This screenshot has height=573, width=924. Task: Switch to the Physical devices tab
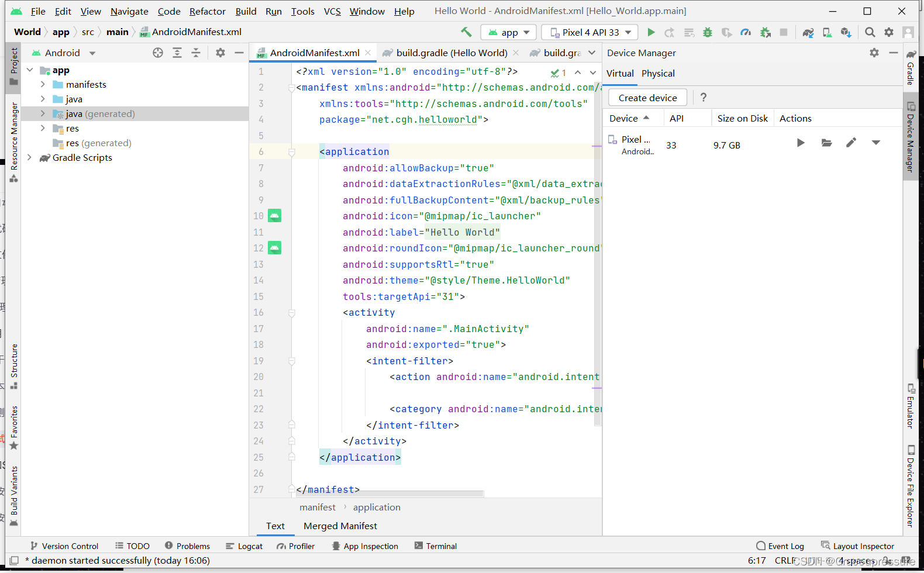pyautogui.click(x=658, y=73)
